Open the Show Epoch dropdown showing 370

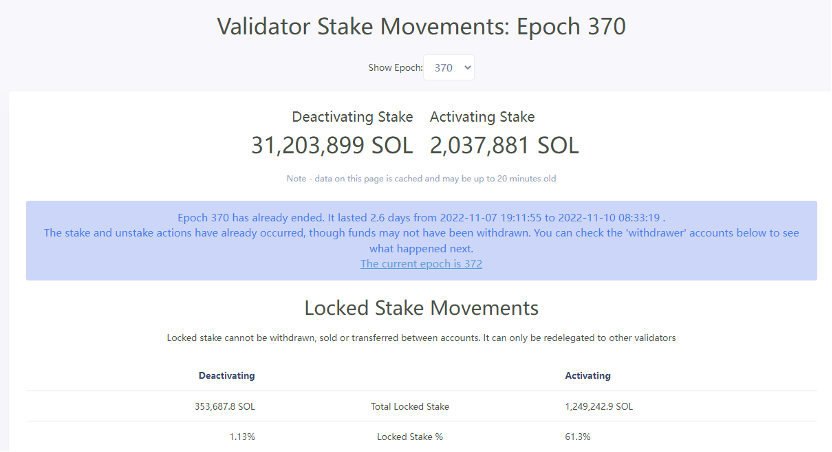pos(449,68)
